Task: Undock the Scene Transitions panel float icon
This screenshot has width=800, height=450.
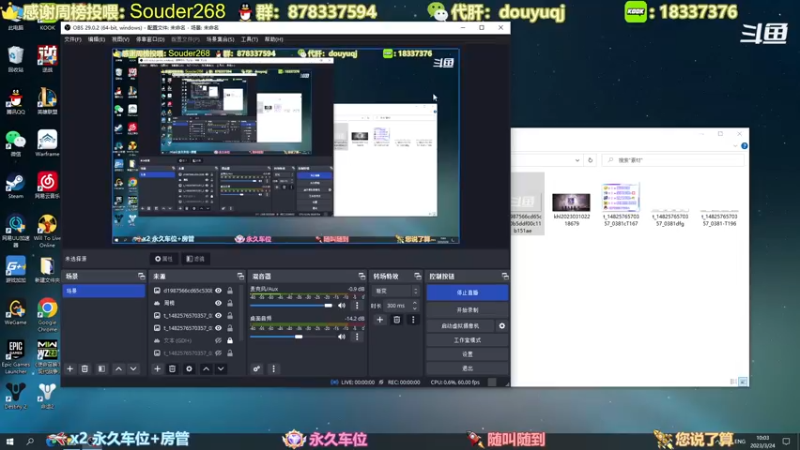Action: 417,276
